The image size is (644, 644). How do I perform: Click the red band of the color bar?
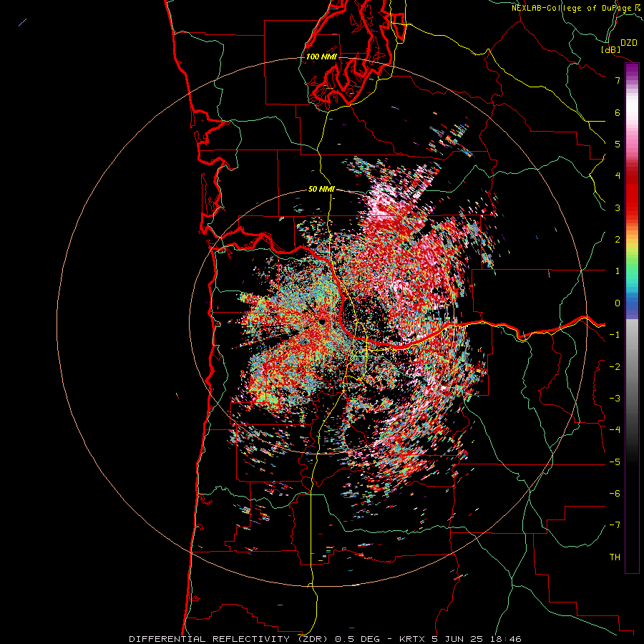[x=632, y=193]
